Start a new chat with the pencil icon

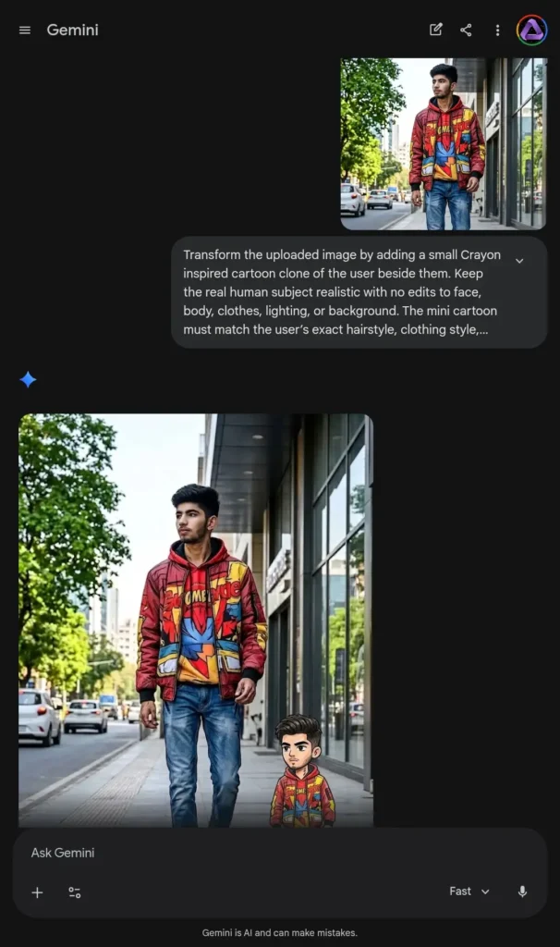tap(435, 30)
